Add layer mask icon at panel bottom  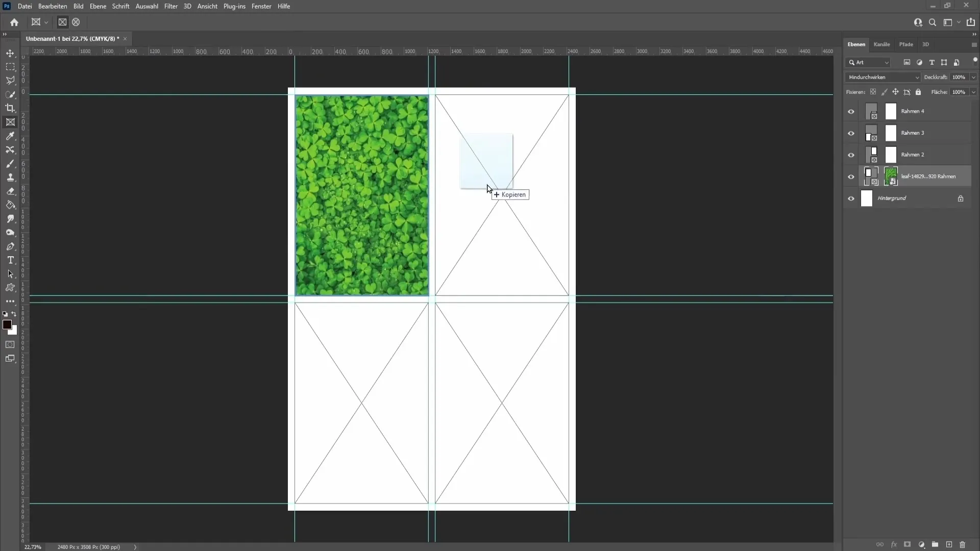tap(907, 545)
